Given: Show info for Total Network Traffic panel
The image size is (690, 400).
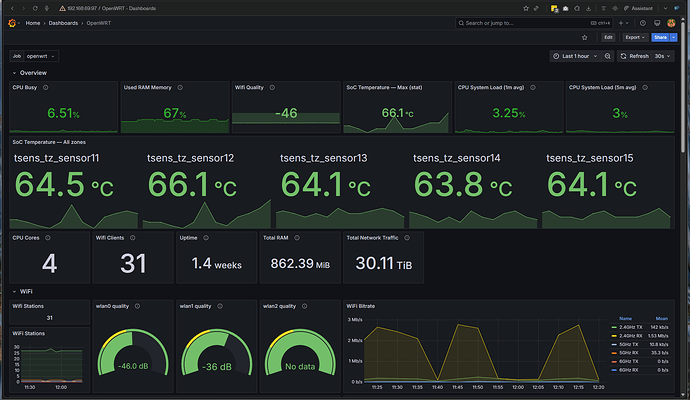Looking at the screenshot, I should click(x=407, y=238).
